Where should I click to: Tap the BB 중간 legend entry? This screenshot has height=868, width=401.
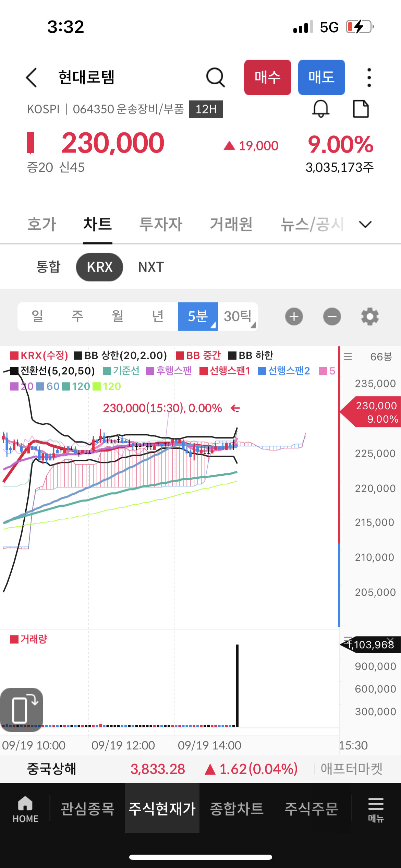198,355
